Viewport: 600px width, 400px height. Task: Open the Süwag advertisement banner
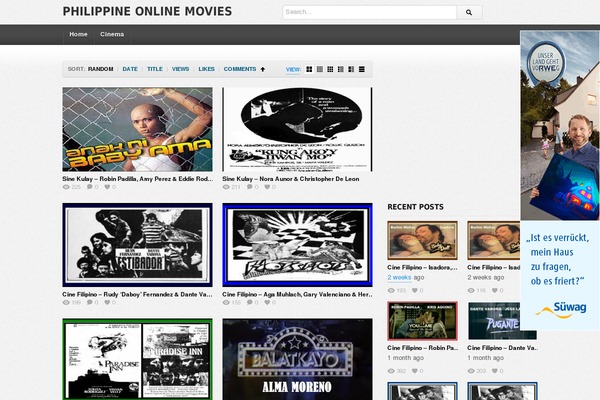click(x=560, y=180)
